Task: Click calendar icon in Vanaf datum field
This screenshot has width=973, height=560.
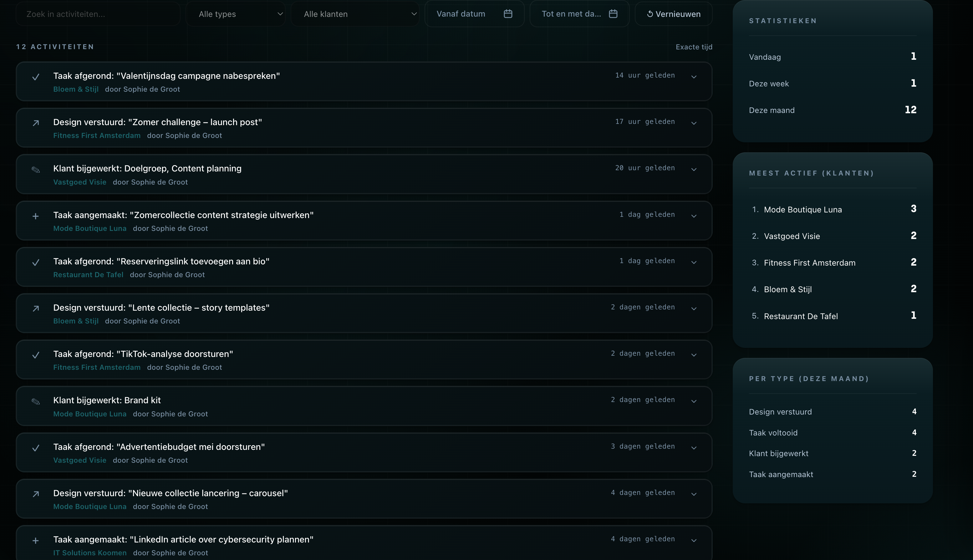Action: [508, 14]
